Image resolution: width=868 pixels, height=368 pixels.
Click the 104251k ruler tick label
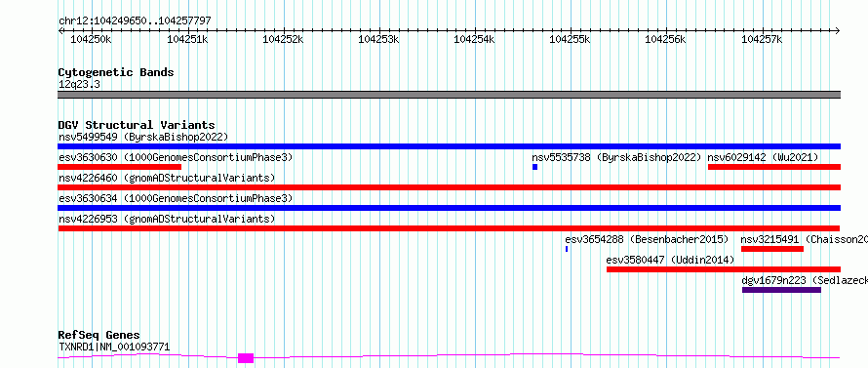point(187,39)
